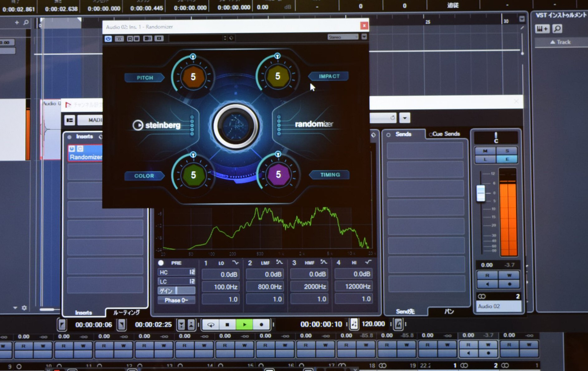Click the HC high-cut filter field
The image size is (588, 371).
177,272
